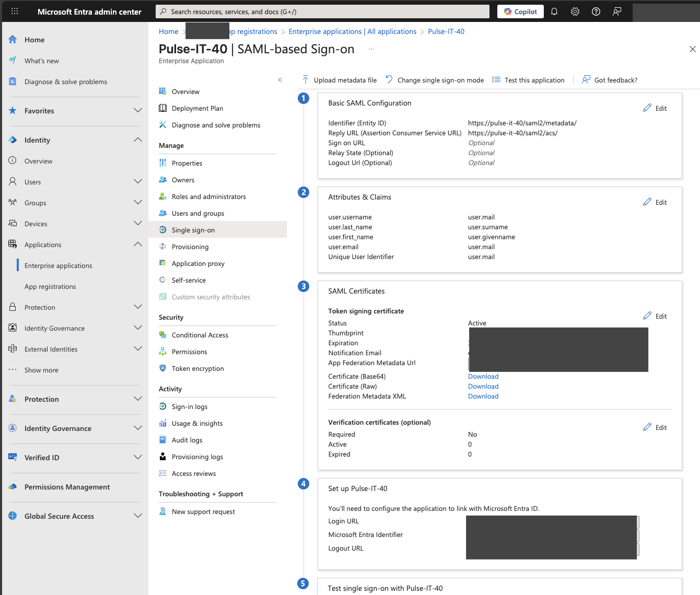Viewport: 700px width, 595px height.
Task: Download Federation Metadata XML
Action: (483, 396)
